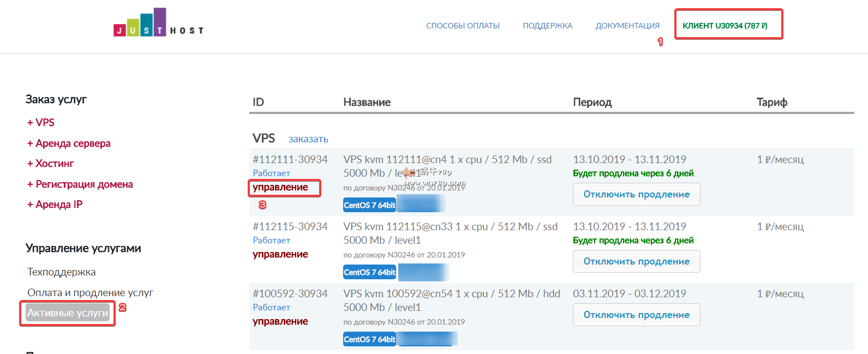
Task: Click the JustHost logo
Action: tap(158, 23)
